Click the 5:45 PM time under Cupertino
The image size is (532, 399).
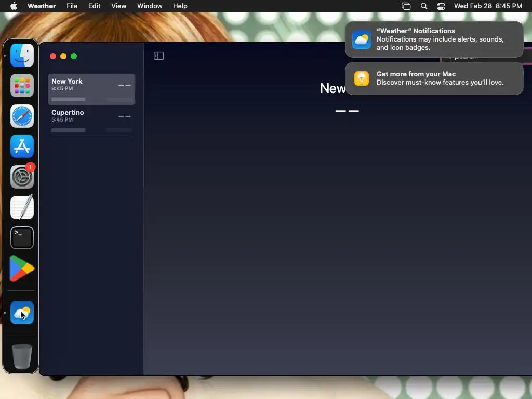click(x=62, y=120)
